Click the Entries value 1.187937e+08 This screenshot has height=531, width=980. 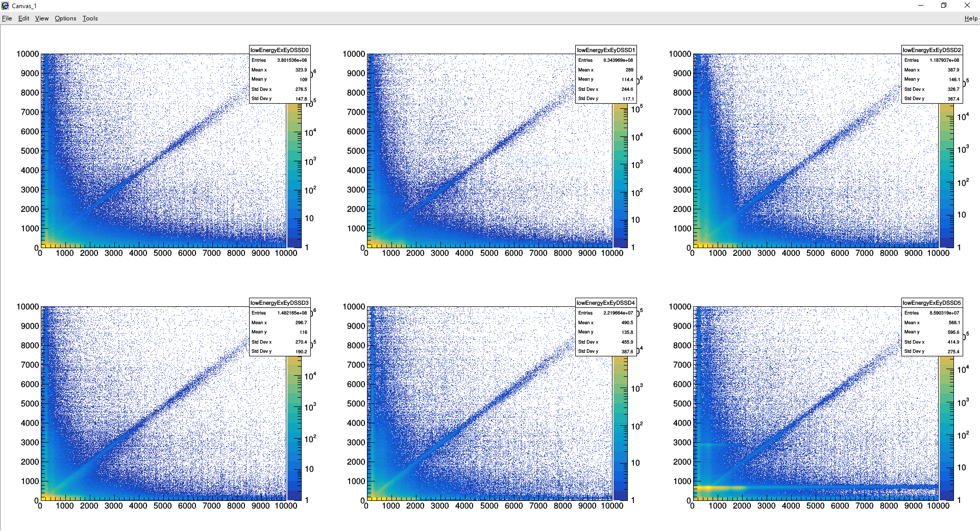944,60
